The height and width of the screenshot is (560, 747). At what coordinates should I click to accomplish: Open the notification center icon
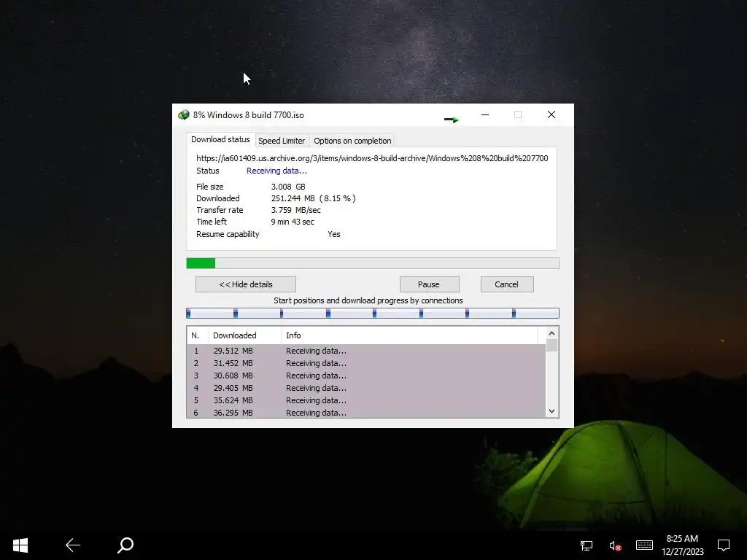tap(724, 545)
